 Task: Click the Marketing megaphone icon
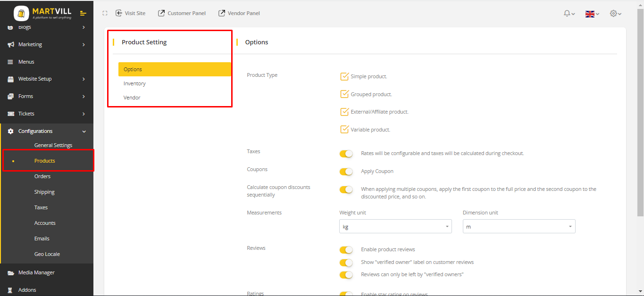pos(10,44)
